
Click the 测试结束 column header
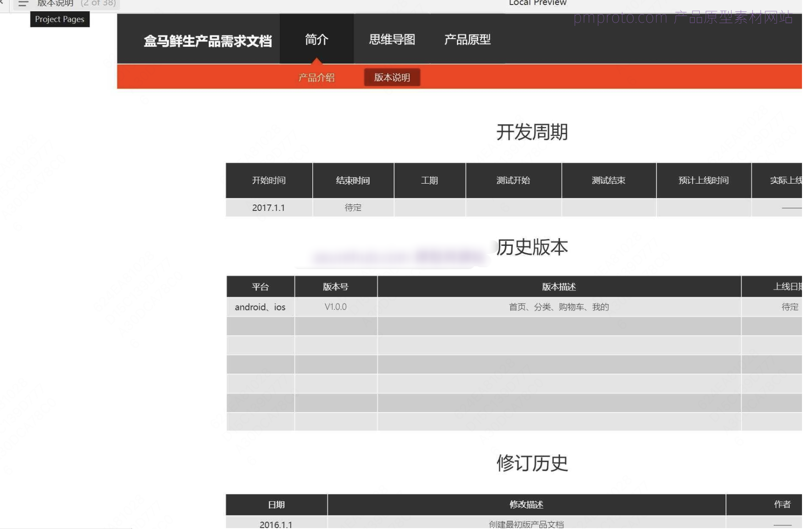pyautogui.click(x=608, y=180)
